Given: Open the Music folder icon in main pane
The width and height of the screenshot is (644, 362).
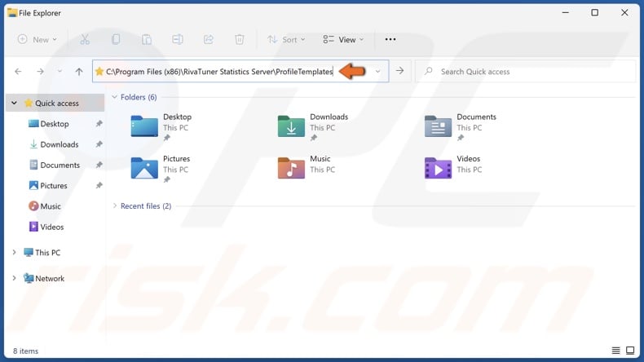Looking at the screenshot, I should pos(291,168).
